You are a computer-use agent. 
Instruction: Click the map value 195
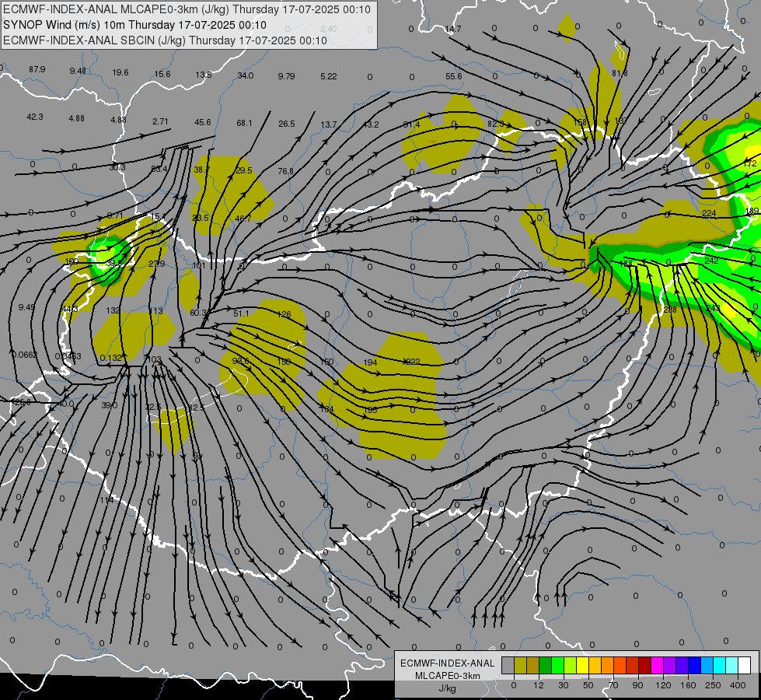pos(370,410)
